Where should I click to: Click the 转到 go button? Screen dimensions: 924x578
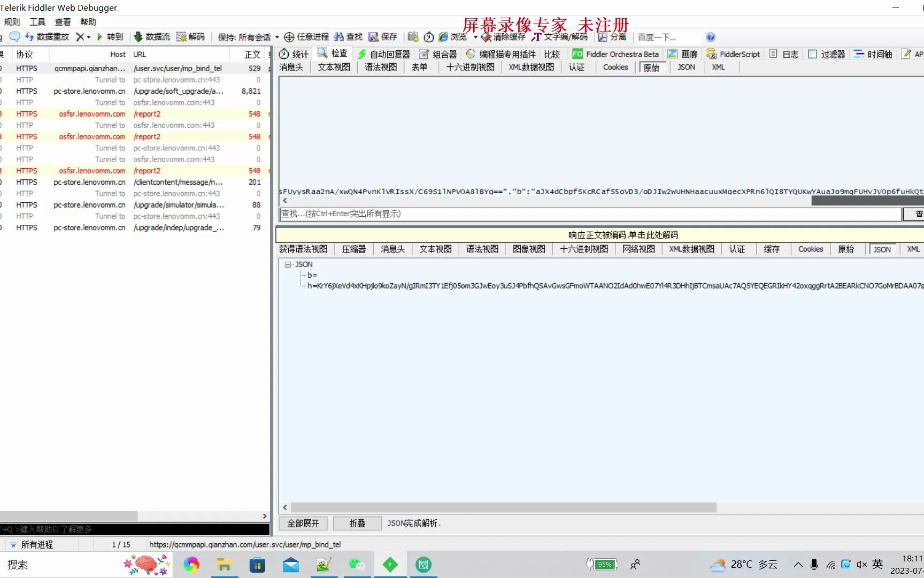pyautogui.click(x=110, y=36)
